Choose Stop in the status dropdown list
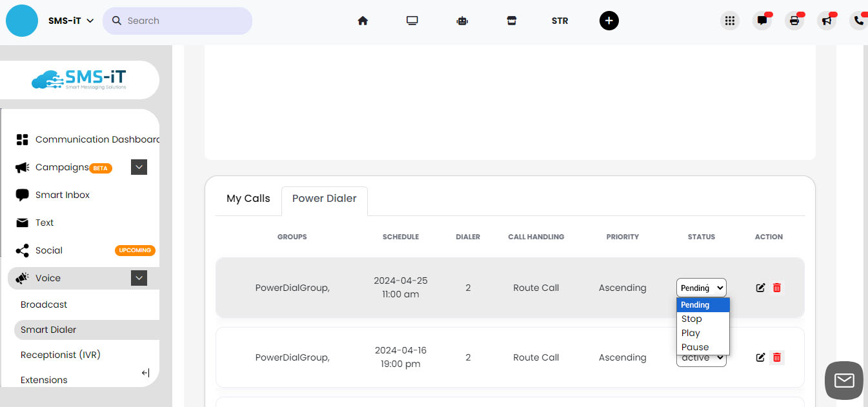The image size is (868, 407). coord(692,319)
